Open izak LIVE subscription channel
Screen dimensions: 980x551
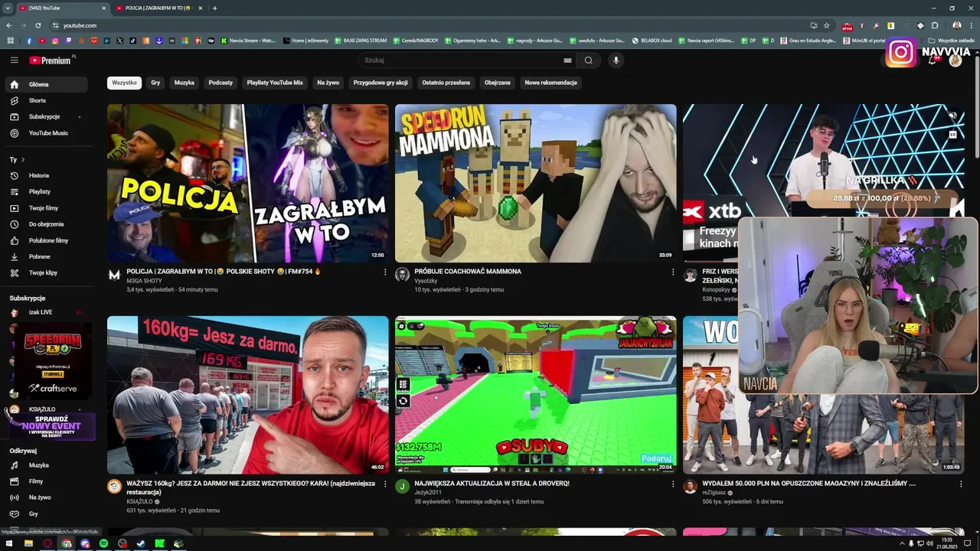(46, 312)
